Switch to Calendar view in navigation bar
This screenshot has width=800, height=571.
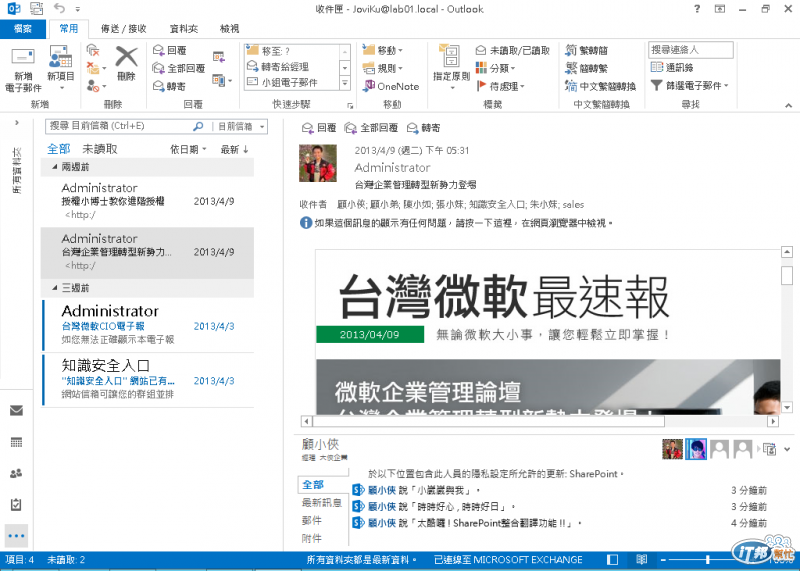click(16, 442)
